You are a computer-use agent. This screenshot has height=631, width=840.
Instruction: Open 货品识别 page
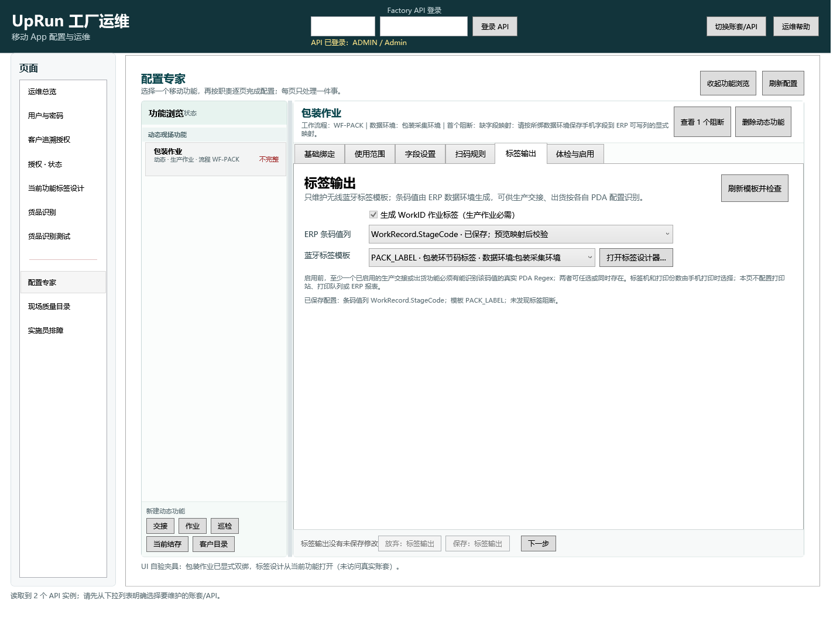pyautogui.click(x=63, y=212)
